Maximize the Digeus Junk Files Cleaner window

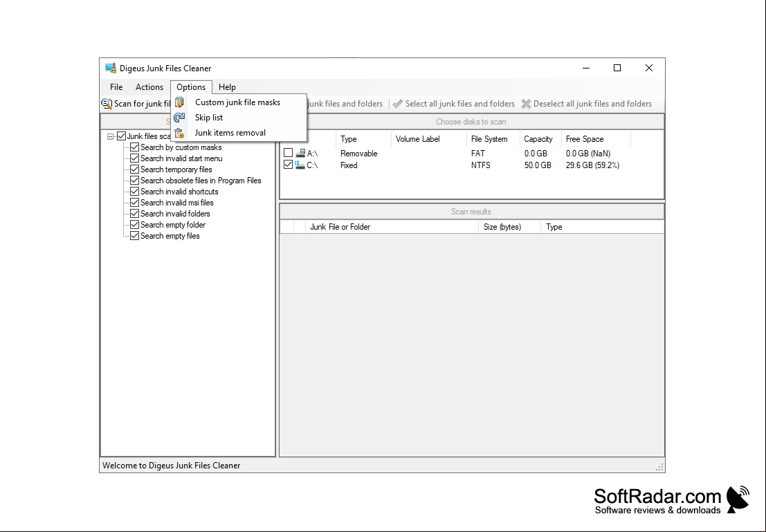(617, 68)
